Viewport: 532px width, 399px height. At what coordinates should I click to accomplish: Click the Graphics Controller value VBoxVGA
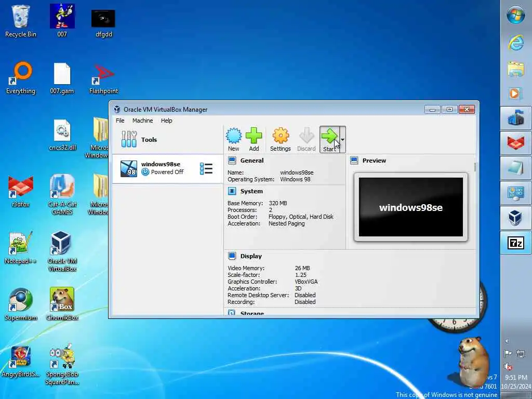307,282
